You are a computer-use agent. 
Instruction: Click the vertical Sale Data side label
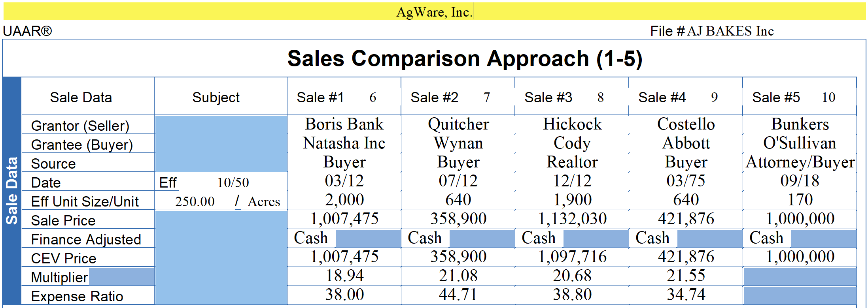pos(12,190)
